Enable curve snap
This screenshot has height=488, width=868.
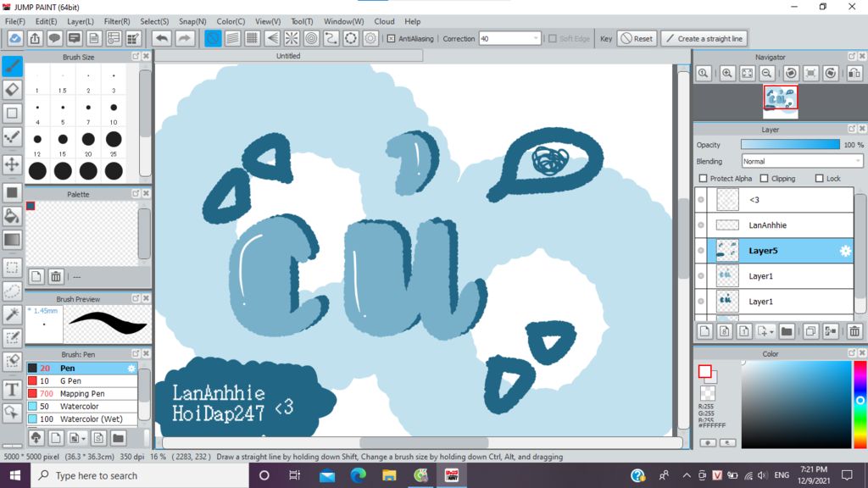click(x=331, y=39)
